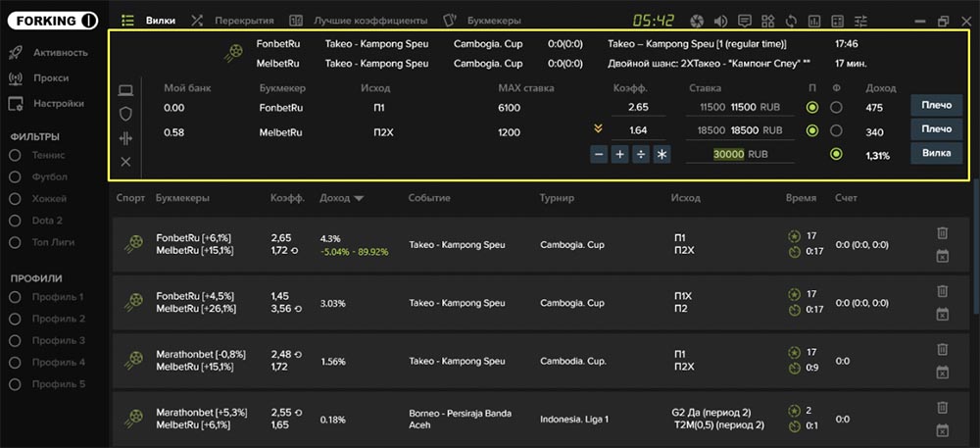
Task: Click the balance bars icon below the shield
Action: pos(125,138)
